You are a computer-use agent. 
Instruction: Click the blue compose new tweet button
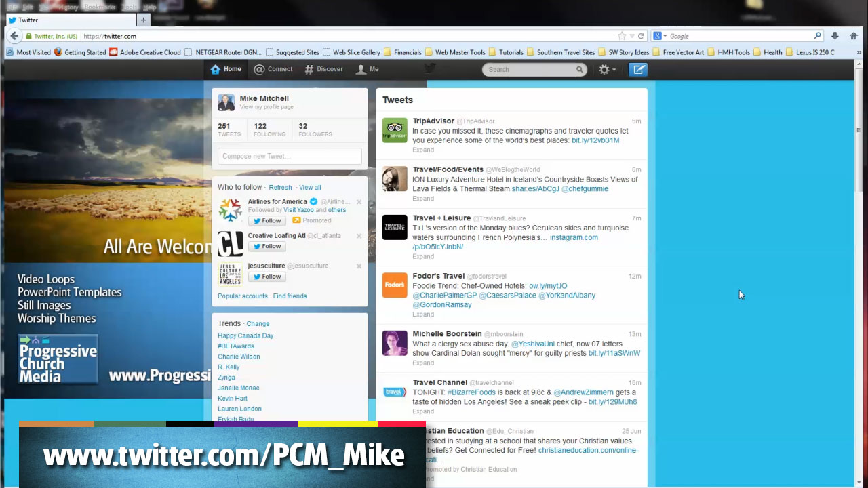[638, 69]
